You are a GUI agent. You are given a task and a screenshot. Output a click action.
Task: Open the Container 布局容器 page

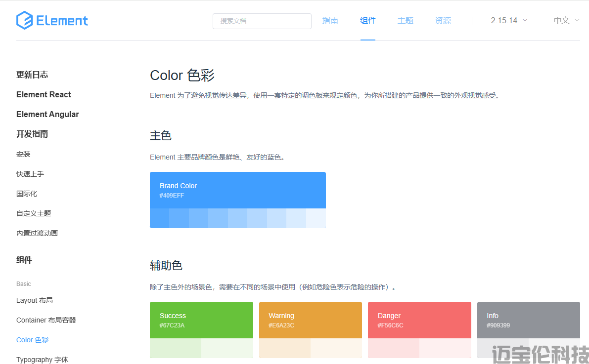tap(46, 320)
